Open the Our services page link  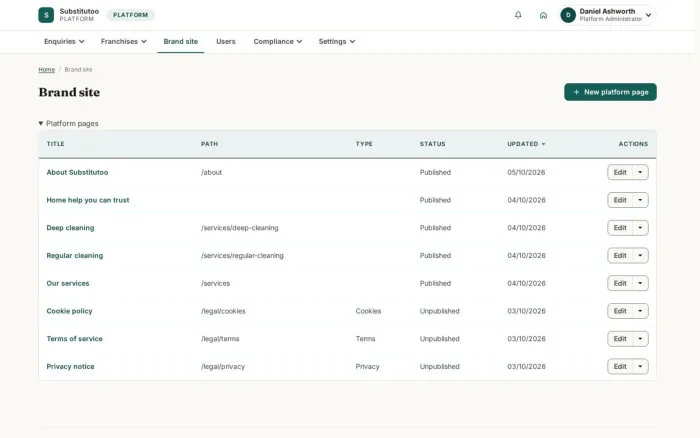(x=68, y=283)
